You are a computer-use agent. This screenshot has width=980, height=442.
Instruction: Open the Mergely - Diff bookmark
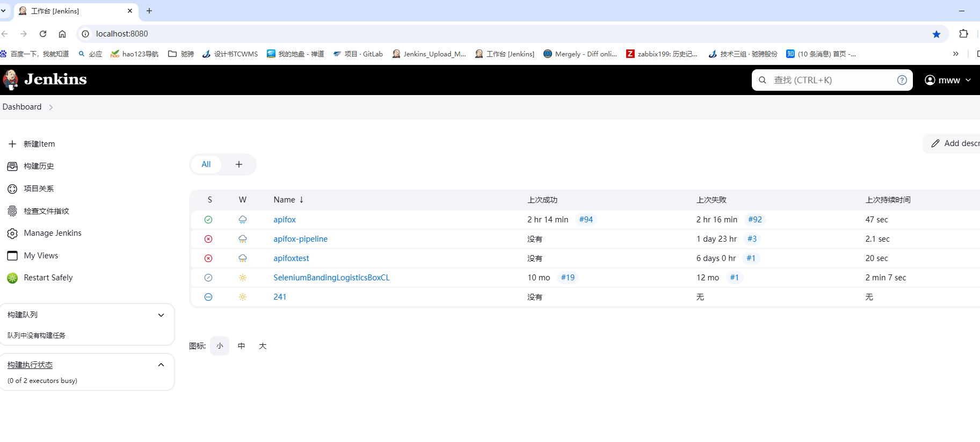point(580,54)
